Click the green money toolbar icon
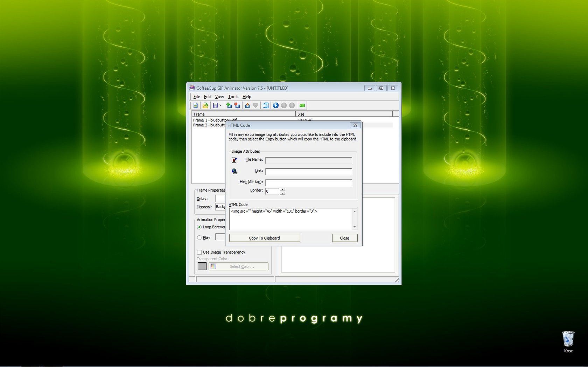The image size is (588, 367). point(302,105)
